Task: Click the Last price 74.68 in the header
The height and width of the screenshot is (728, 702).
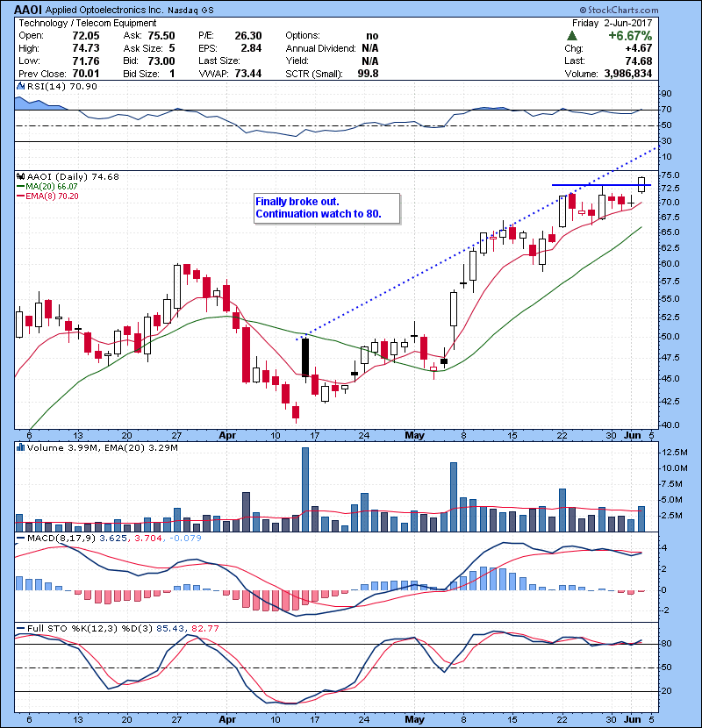Action: pyautogui.click(x=638, y=61)
